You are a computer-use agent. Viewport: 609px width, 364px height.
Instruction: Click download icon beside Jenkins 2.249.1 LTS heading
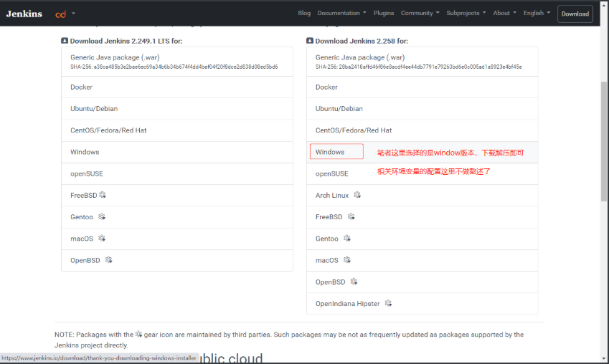(x=65, y=41)
